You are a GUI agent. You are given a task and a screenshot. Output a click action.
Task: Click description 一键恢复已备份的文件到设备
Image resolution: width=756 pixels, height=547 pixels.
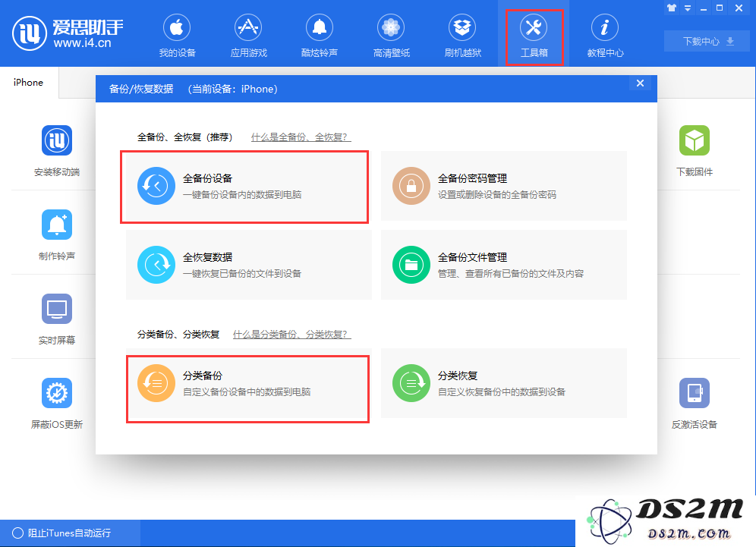(x=242, y=274)
